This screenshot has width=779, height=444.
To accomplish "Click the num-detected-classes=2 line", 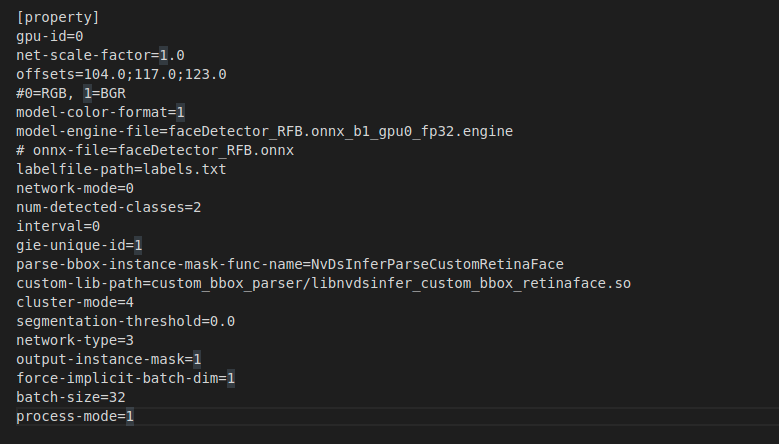I will (x=109, y=207).
